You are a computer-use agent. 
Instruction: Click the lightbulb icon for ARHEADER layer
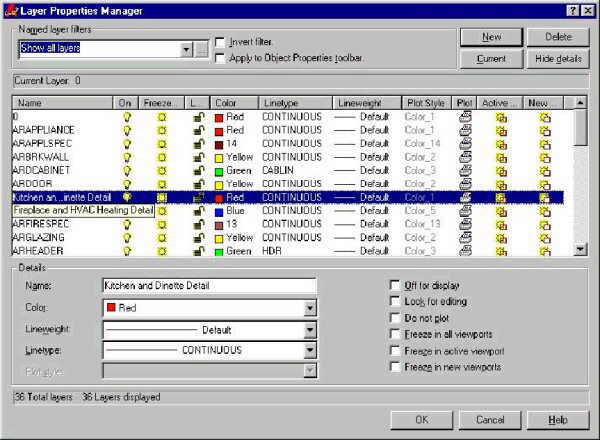pos(127,251)
